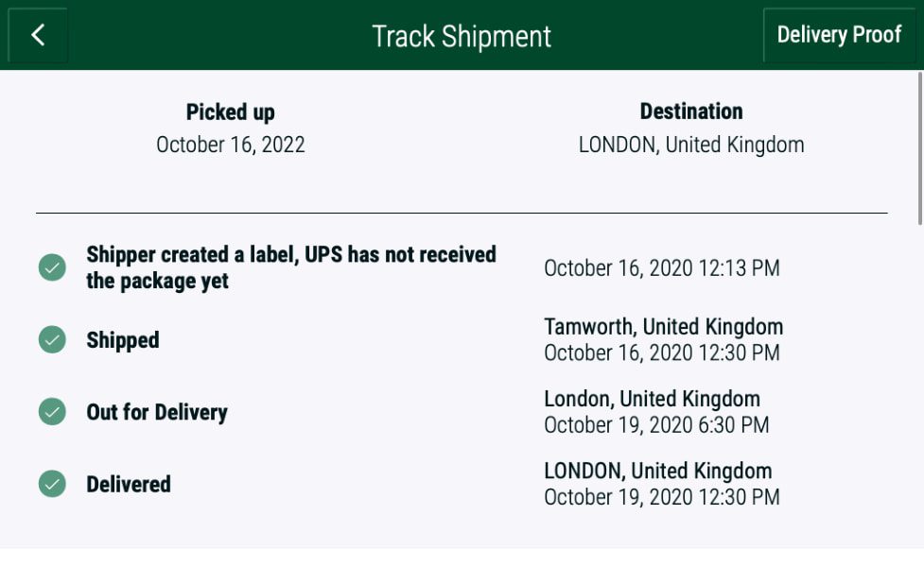This screenshot has width=924, height=567.
Task: Click the Destination LONDON, United Kingdom text
Action: pyautogui.click(x=691, y=144)
